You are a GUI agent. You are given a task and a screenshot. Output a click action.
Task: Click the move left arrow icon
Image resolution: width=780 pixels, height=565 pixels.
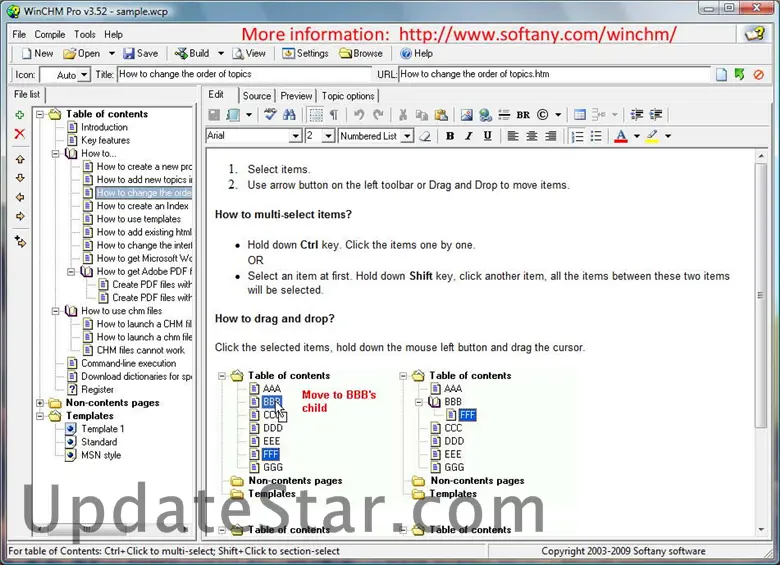[x=20, y=197]
